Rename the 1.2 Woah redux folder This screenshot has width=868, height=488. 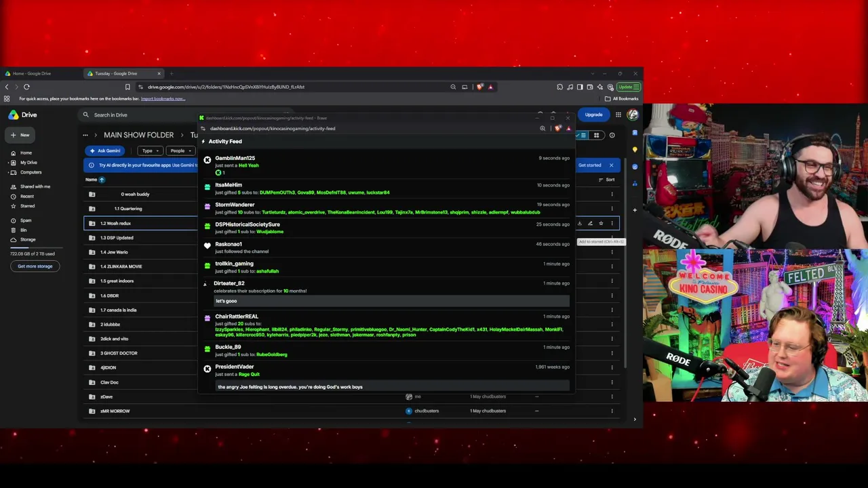point(590,223)
